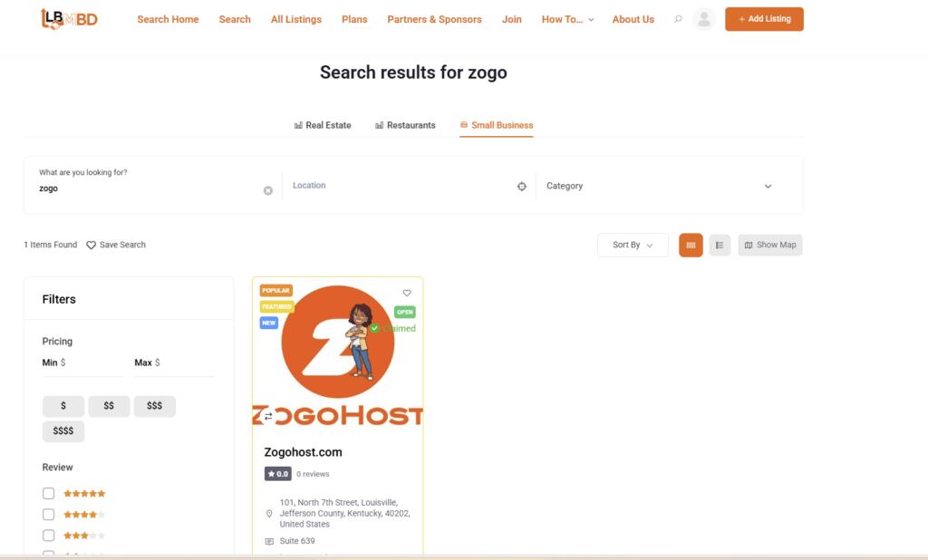Open the Plans page
Viewport: 928px width, 560px height.
(x=354, y=20)
